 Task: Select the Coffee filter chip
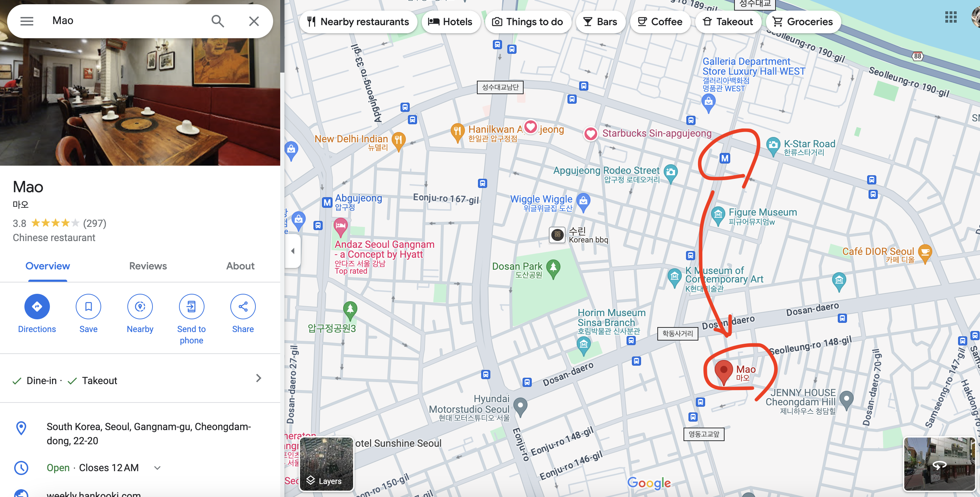point(660,22)
